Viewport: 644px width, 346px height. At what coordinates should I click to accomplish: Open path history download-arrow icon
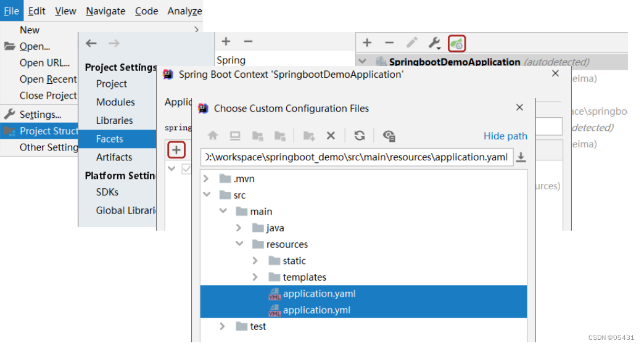[521, 157]
